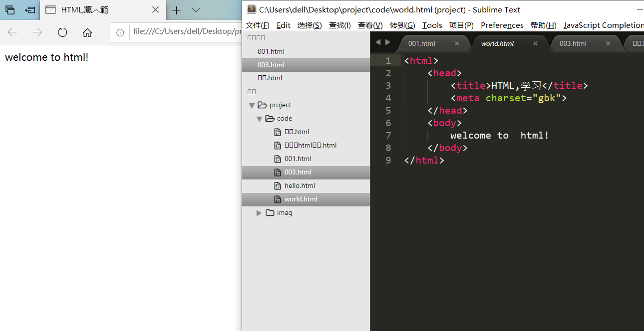Select the imag folder label
The image size is (644, 331).
coord(285,213)
